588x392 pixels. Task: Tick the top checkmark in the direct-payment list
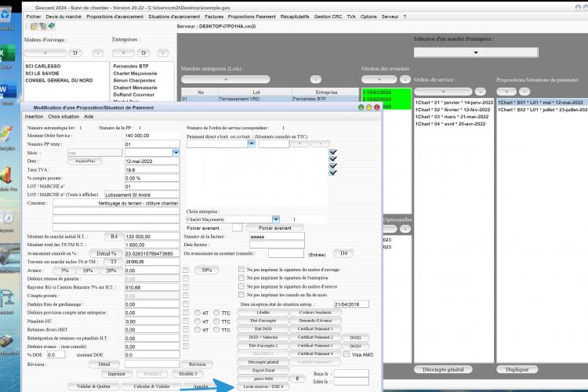click(332, 152)
